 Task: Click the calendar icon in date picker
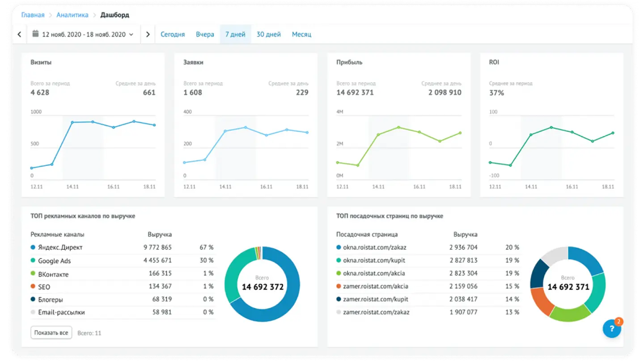coord(35,34)
